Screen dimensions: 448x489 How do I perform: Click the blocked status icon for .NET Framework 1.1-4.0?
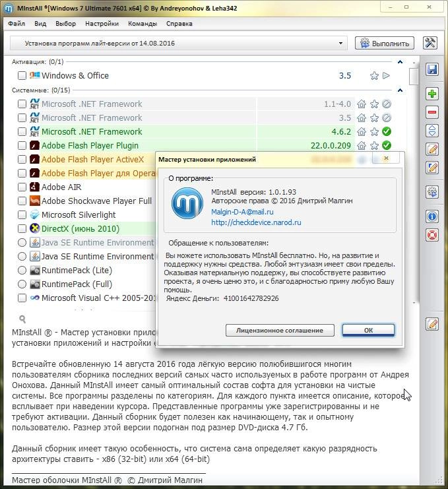point(387,104)
